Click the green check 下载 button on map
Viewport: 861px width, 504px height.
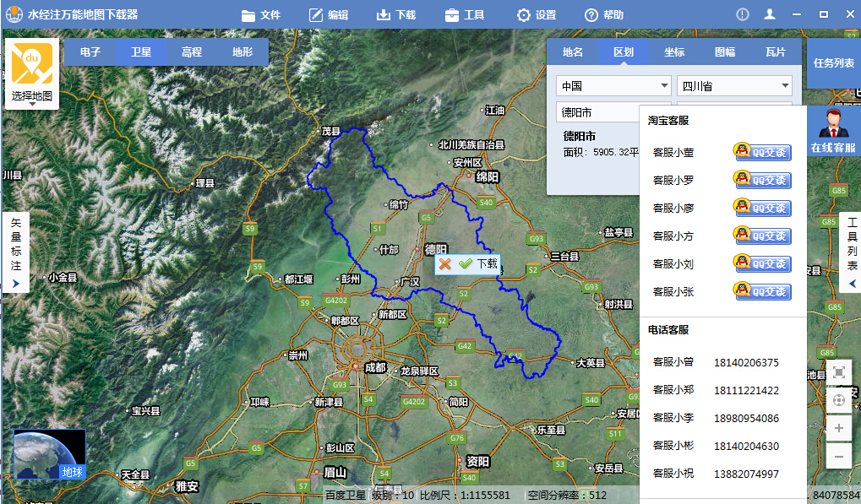[479, 263]
